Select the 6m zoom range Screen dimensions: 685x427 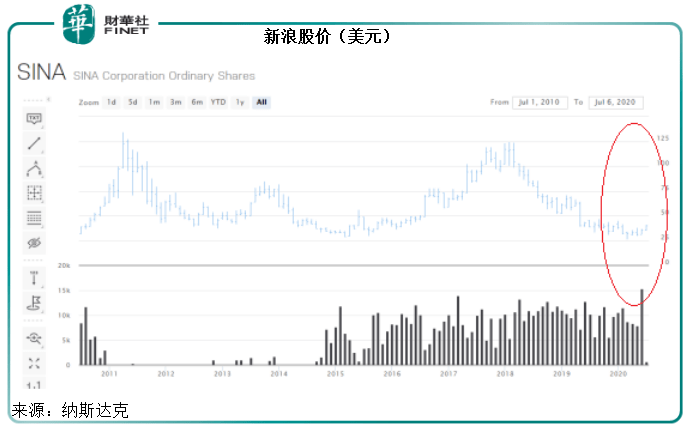197,102
